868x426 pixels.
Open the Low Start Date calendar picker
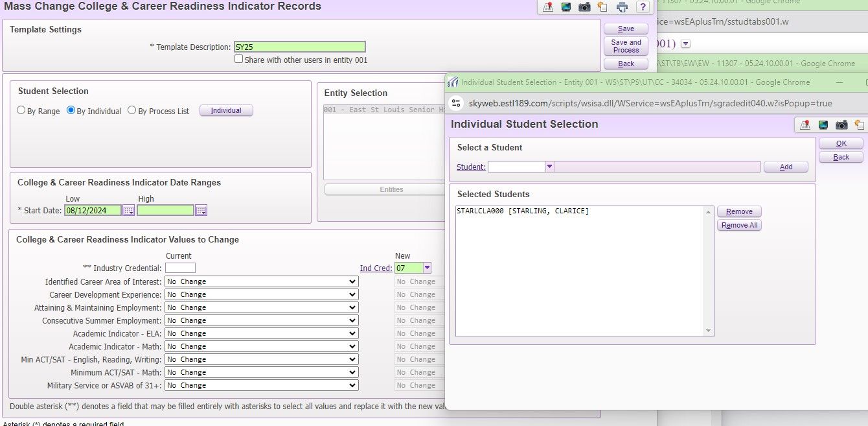[128, 210]
